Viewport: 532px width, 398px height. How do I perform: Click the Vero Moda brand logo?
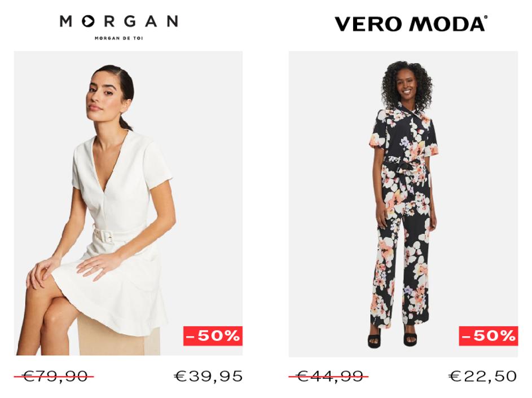[411, 24]
